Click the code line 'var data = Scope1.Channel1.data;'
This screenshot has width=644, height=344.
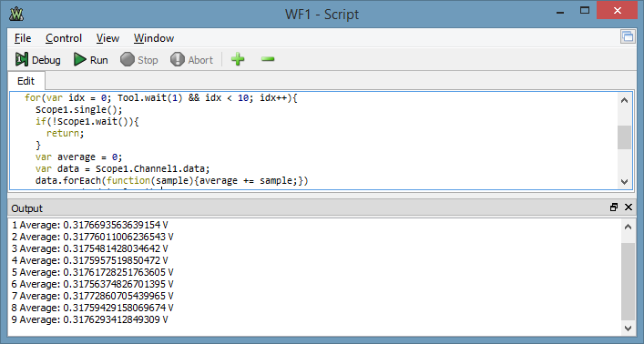click(122, 168)
